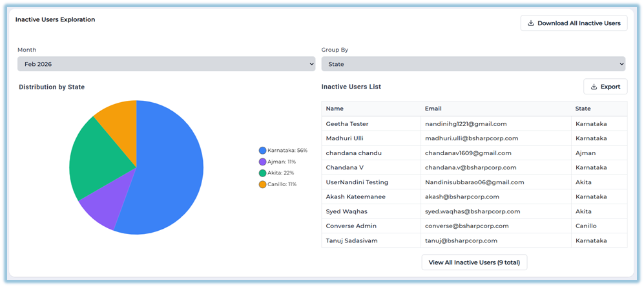This screenshot has height=287, width=644.
Task: Expand the Group By State dropdown
Action: (x=473, y=64)
